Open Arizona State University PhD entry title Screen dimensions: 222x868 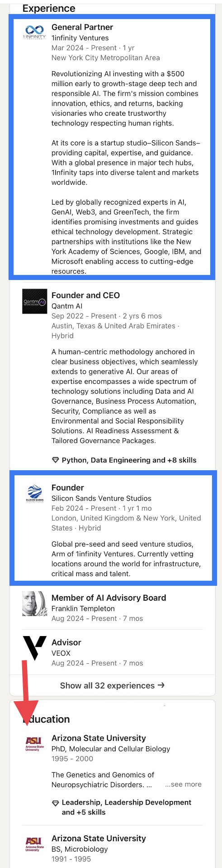(99, 738)
